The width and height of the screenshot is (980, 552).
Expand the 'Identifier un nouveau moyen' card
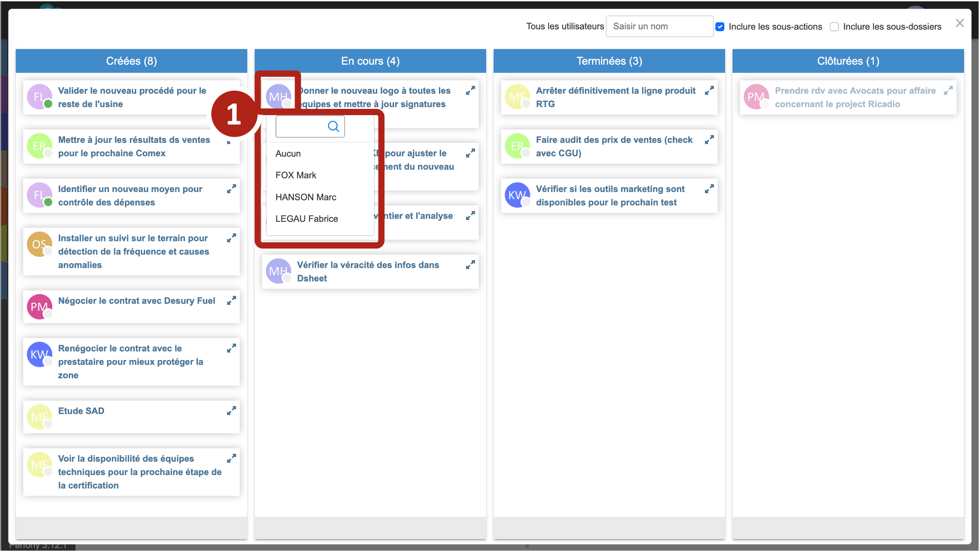(231, 189)
